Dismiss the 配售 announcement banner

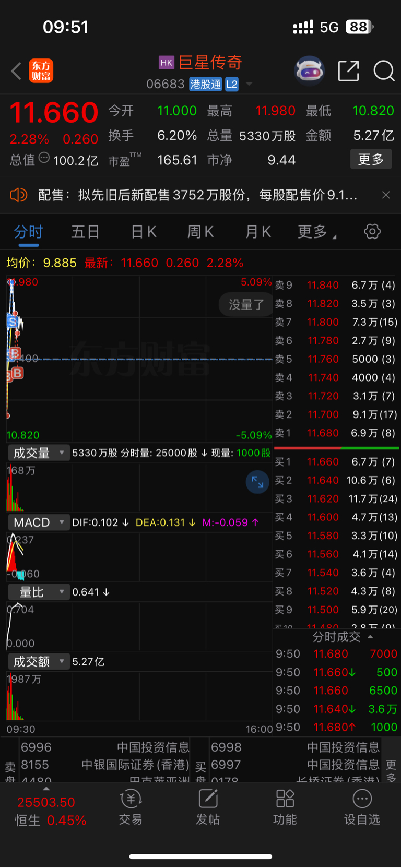click(386, 195)
